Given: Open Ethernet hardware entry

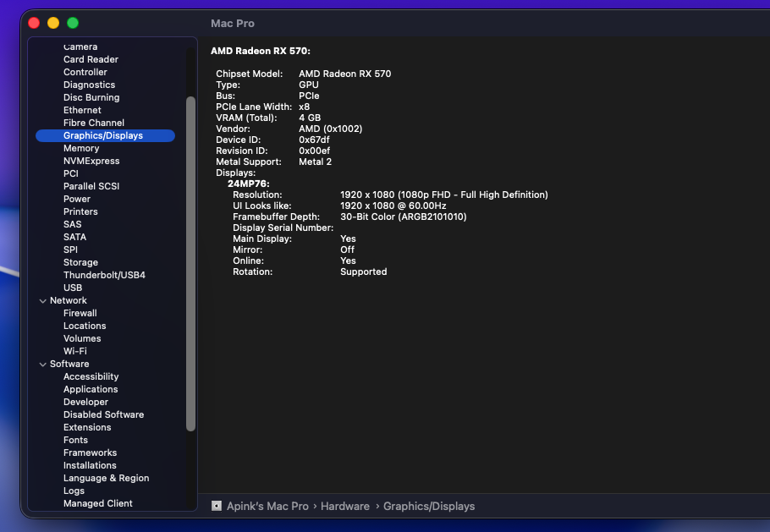Looking at the screenshot, I should coord(82,111).
